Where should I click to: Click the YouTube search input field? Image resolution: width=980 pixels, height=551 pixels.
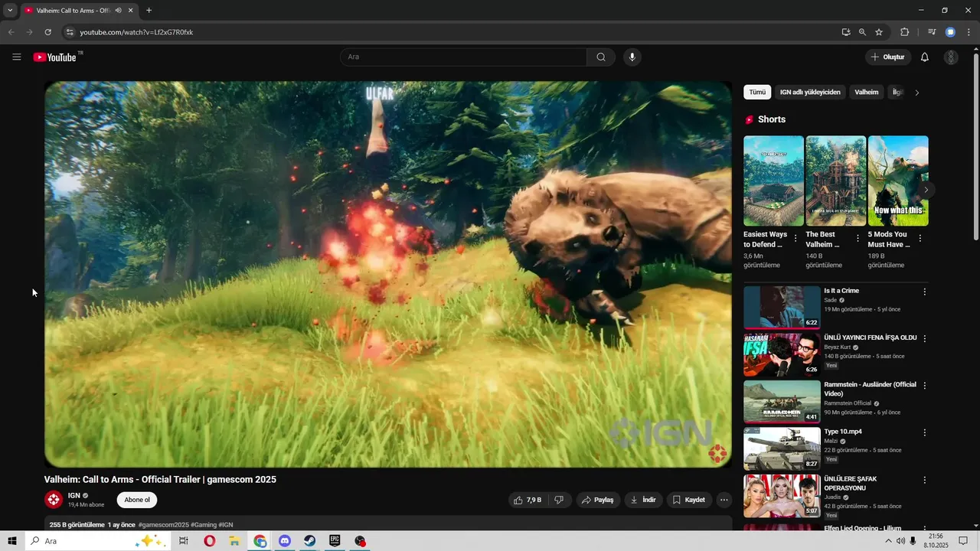463,57
